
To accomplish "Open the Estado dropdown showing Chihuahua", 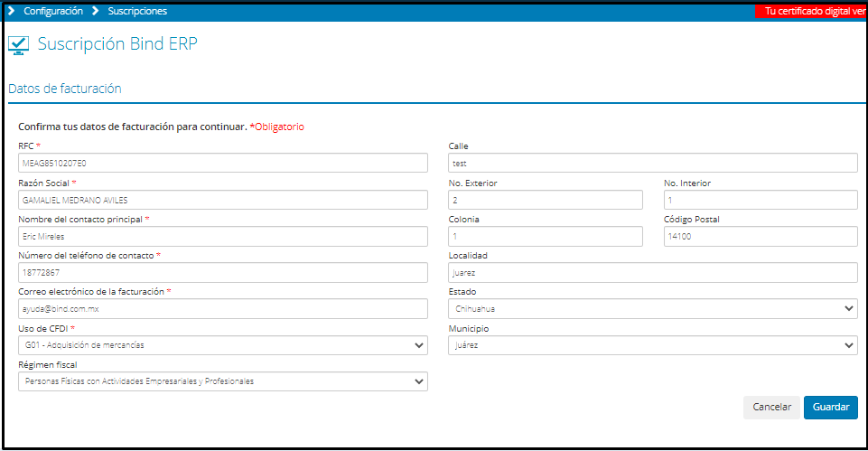I will 653,308.
